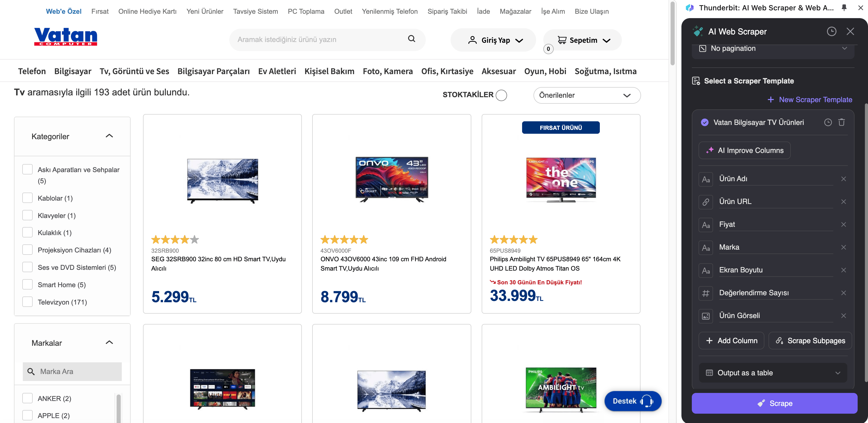Open the Outlet top menu link
This screenshot has width=868, height=423.
tap(343, 11)
